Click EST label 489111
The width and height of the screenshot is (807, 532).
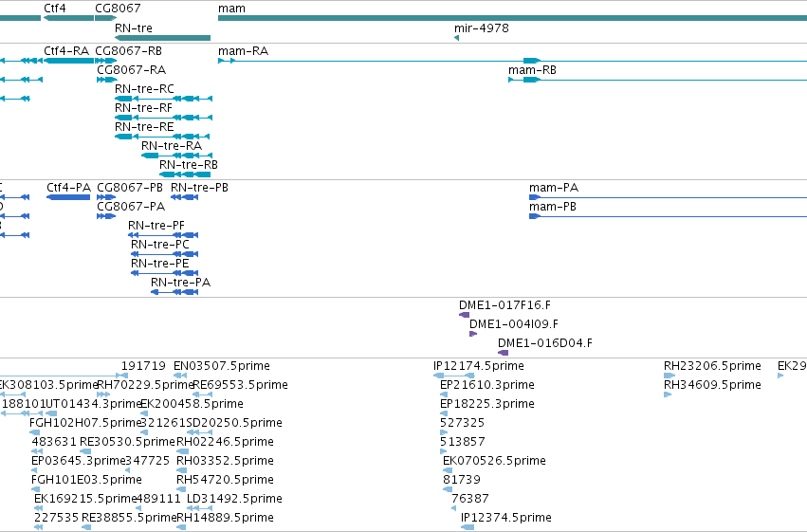click(x=158, y=500)
